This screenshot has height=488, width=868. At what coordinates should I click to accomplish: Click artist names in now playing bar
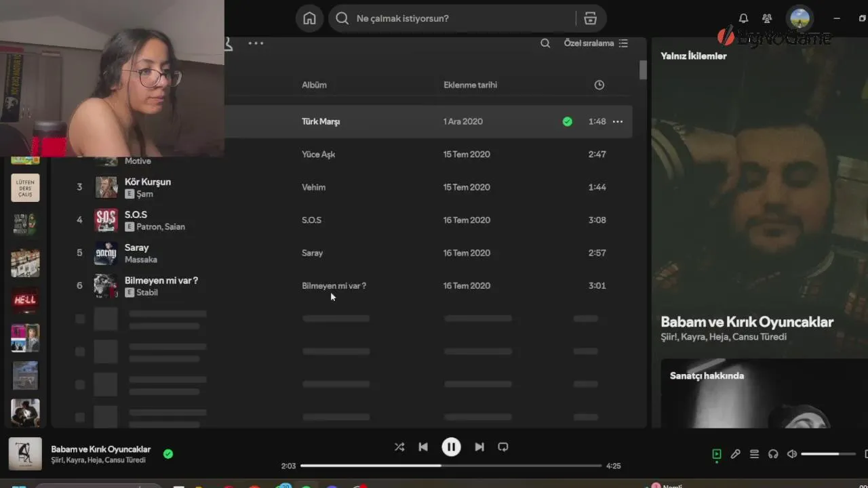[98, 460]
